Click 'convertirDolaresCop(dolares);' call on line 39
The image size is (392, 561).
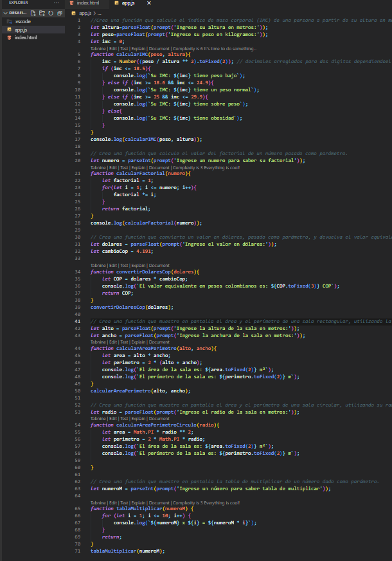pos(132,308)
